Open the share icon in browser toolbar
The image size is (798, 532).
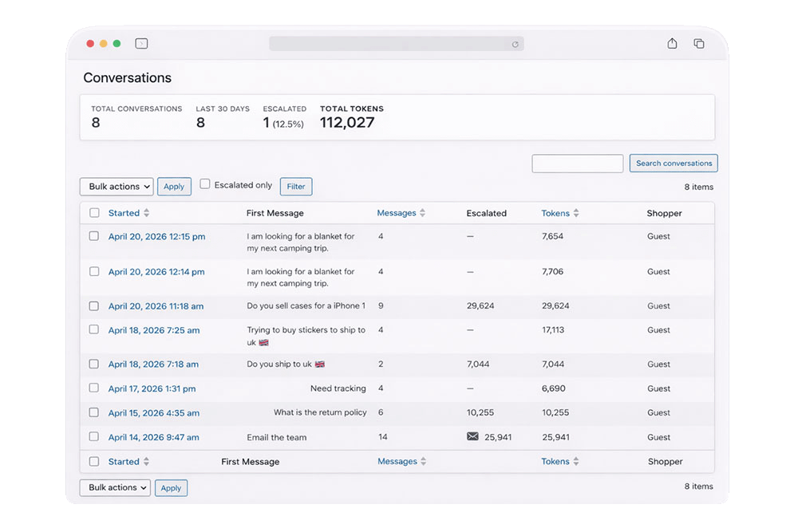672,43
